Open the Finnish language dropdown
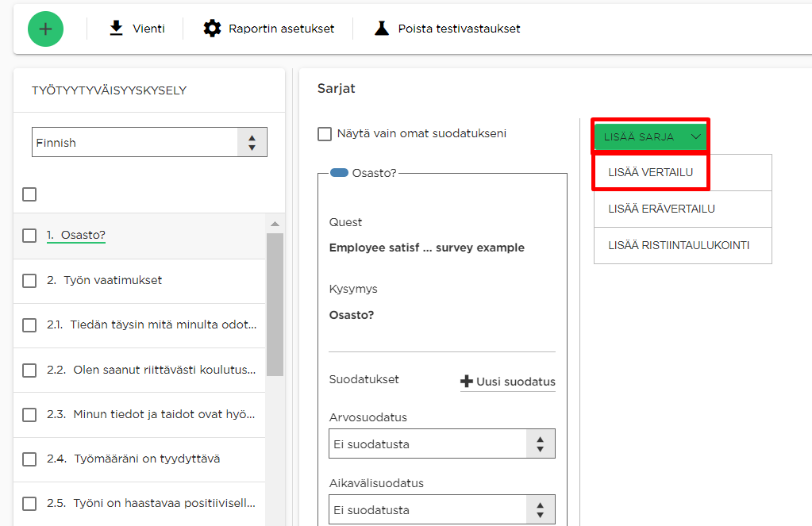This screenshot has height=526, width=812. coord(150,142)
